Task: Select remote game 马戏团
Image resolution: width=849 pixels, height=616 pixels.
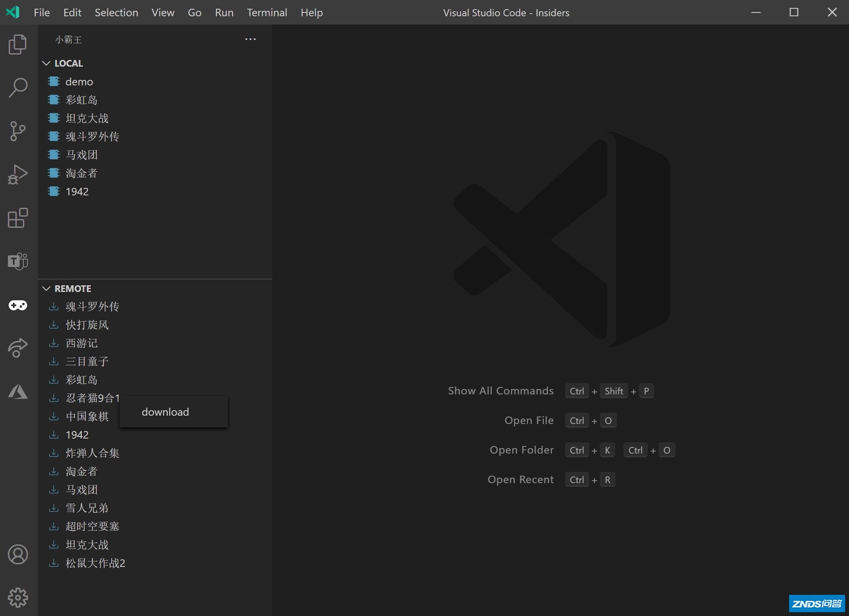Action: (x=155, y=489)
